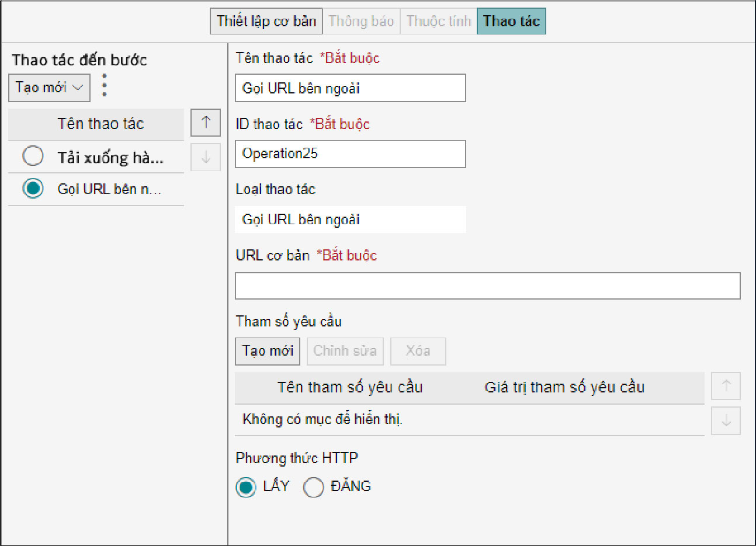Switch to 'Thiết lập cơ bản' tab
Image resolution: width=756 pixels, height=546 pixels.
pyautogui.click(x=266, y=21)
